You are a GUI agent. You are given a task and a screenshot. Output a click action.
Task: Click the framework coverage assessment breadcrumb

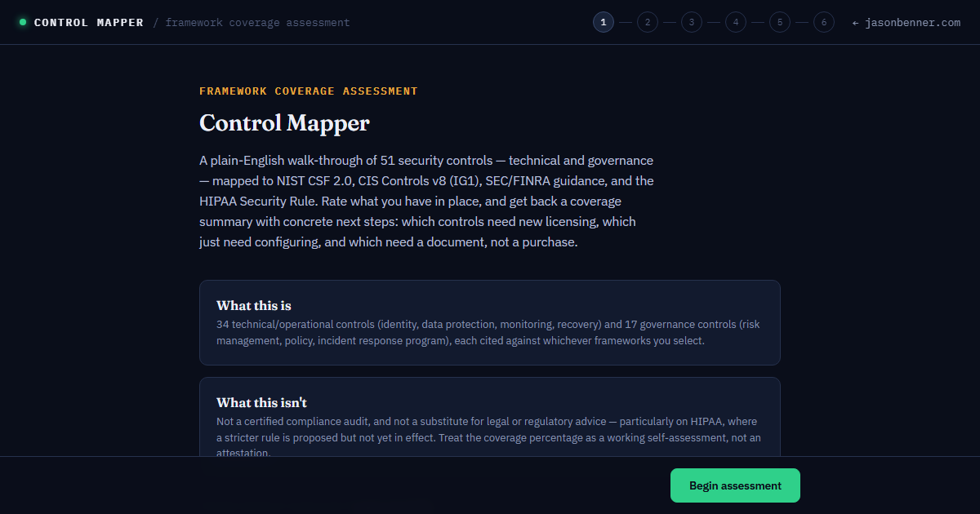[257, 23]
